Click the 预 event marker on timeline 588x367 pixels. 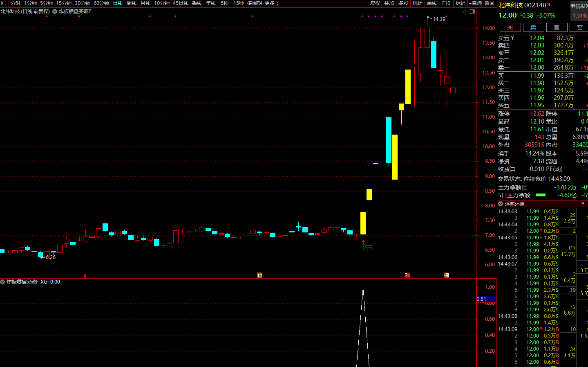[259, 275]
